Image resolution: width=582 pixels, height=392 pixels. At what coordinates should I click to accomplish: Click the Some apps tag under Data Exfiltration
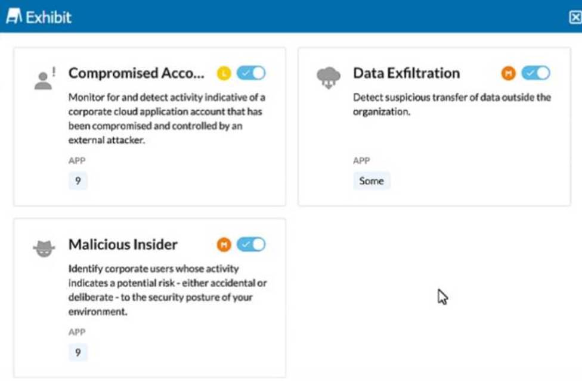(372, 181)
